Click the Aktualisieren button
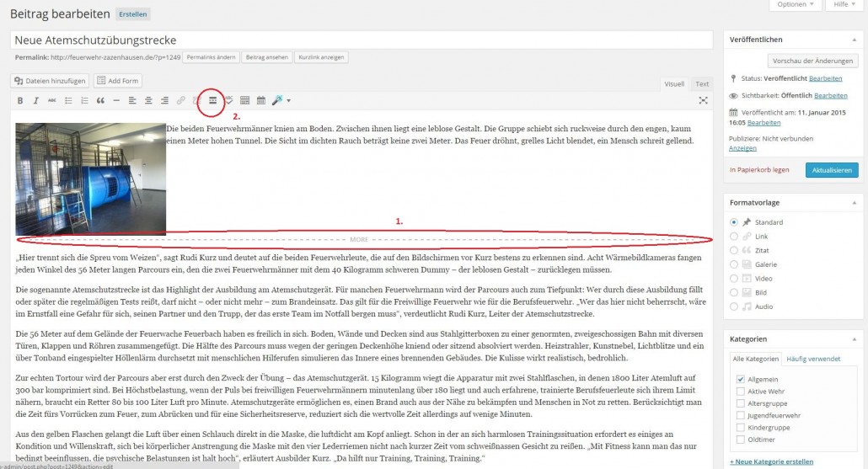868x469 pixels. (831, 170)
